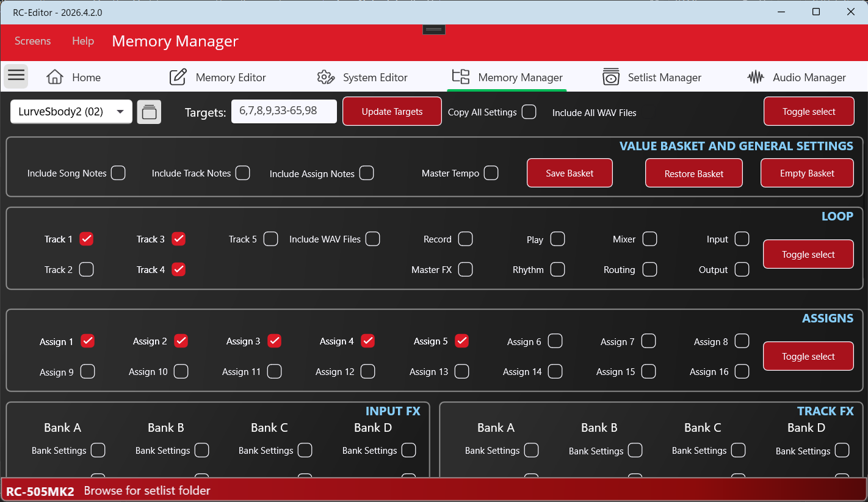868x502 pixels.
Task: Switch to the System Editor tab
Action: pos(362,77)
